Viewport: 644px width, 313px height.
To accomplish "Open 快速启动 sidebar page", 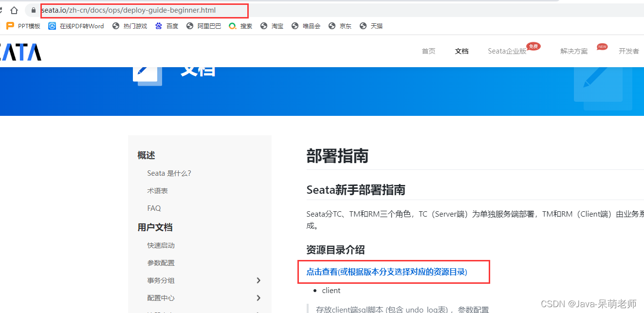I will [161, 245].
